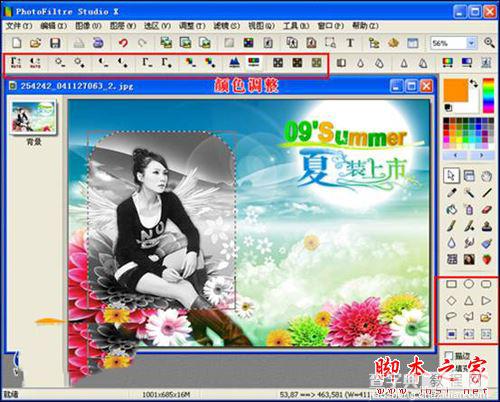Apply Auto levels from the adjustment toolbar
The image size is (500, 402).
tap(16, 62)
